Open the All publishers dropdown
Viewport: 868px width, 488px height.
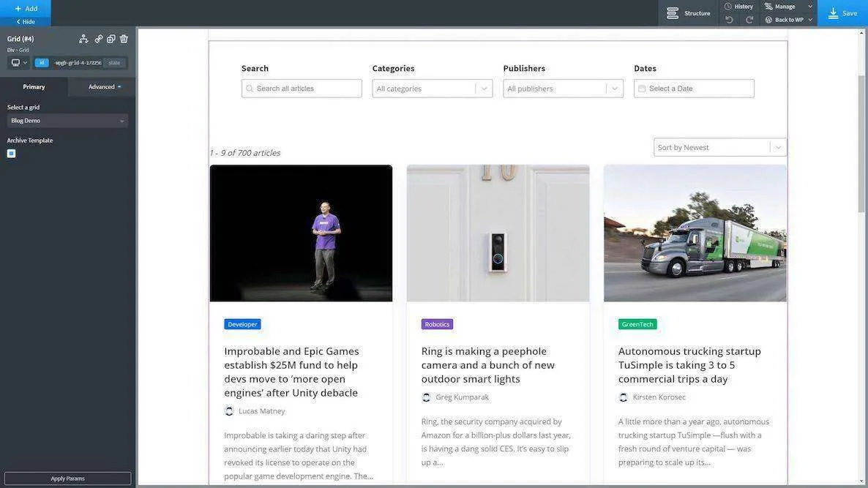point(563,89)
